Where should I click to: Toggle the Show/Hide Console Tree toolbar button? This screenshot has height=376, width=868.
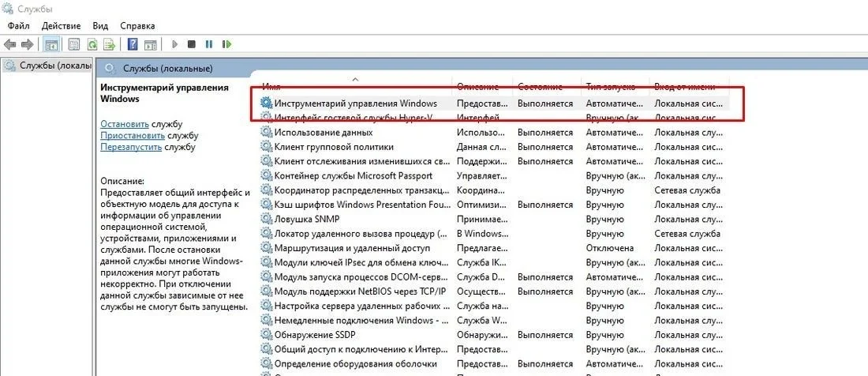coord(51,44)
